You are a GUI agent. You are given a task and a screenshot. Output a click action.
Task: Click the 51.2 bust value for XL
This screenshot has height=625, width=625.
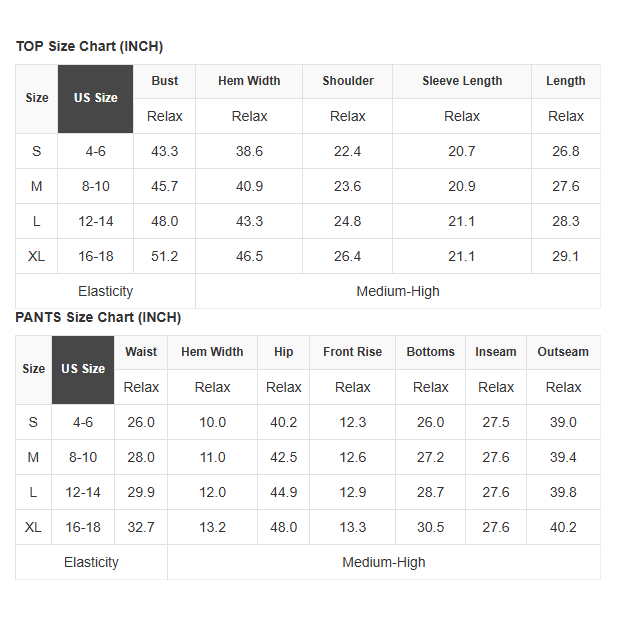[x=165, y=256]
